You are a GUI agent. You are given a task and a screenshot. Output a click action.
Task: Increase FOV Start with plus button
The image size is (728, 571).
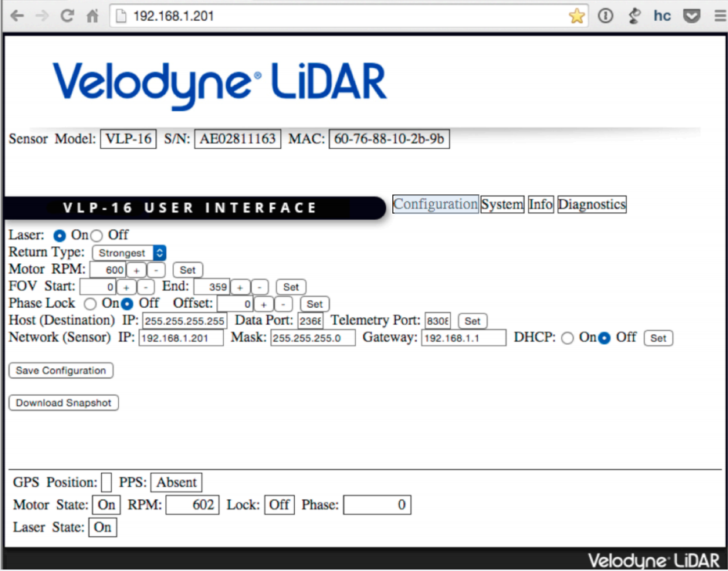[x=127, y=287]
